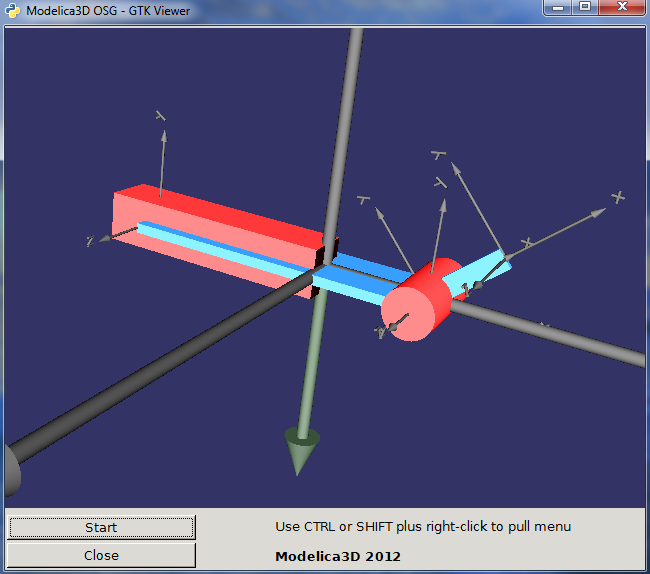Click the "Modelica3D 2012" bold label

pos(338,555)
